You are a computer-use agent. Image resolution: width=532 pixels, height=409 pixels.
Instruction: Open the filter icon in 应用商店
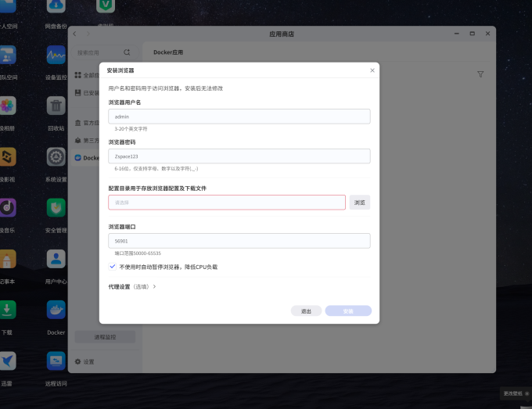480,74
